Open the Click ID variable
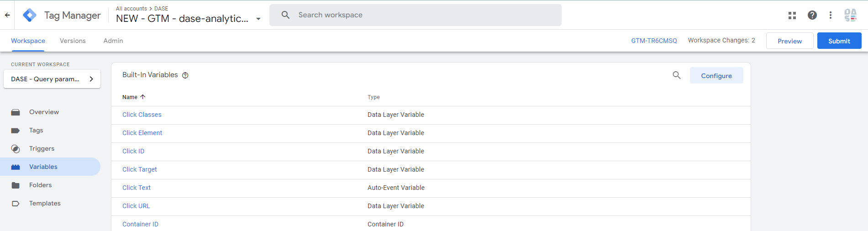Screen dimensions: 868x231 [133, 151]
